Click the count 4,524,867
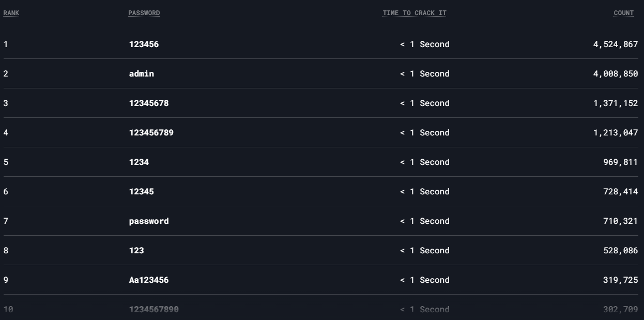The height and width of the screenshot is (320, 644). click(616, 44)
